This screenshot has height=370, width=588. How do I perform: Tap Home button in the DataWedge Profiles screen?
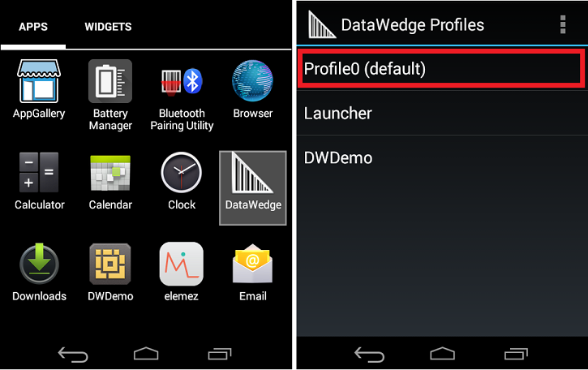point(443,354)
